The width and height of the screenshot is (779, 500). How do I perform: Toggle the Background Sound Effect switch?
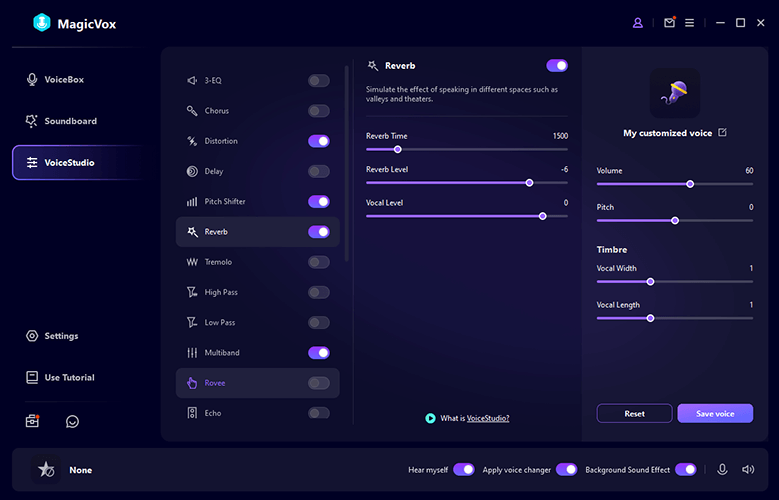click(685, 469)
